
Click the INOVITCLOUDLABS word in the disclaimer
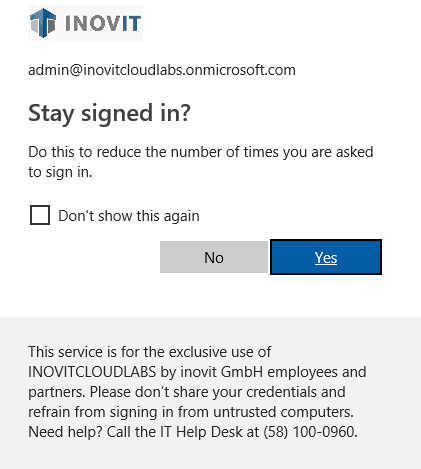coord(92,372)
